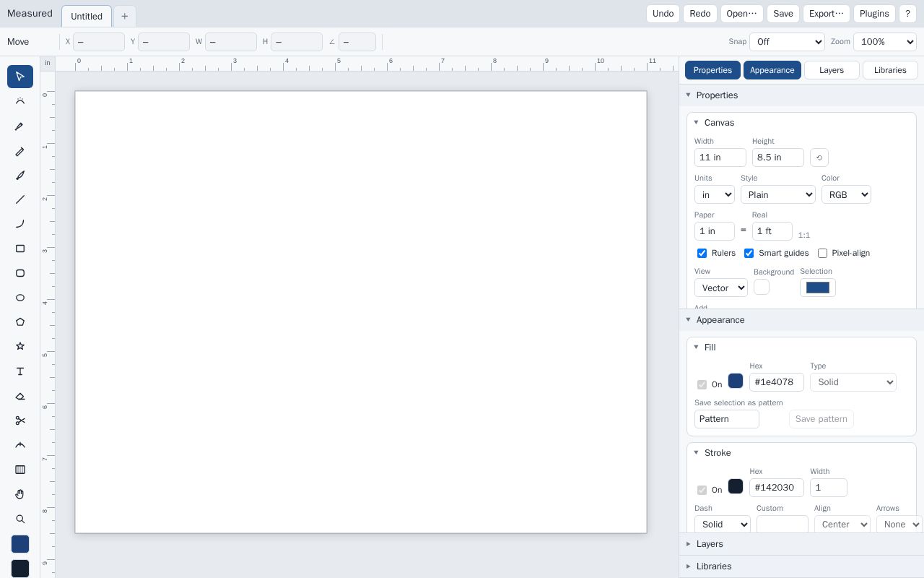The width and height of the screenshot is (924, 578).
Task: Expand the Layers section
Action: 801,544
